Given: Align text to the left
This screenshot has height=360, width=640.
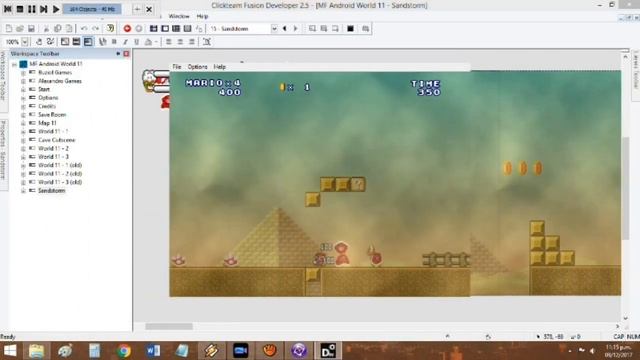Looking at the screenshot, I should click(169, 42).
